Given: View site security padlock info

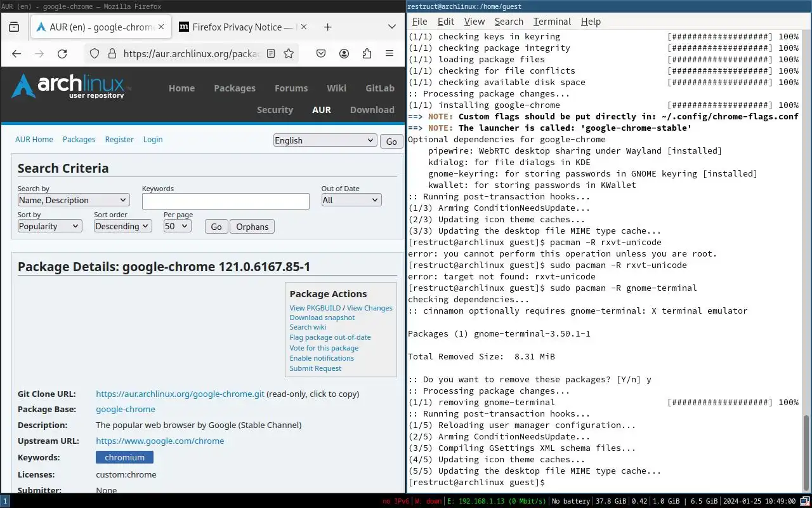Looking at the screenshot, I should coord(112,54).
